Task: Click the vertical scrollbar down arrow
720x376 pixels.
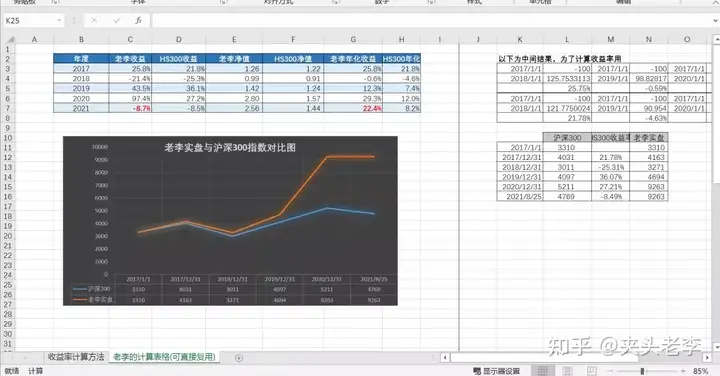Action: [x=716, y=347]
